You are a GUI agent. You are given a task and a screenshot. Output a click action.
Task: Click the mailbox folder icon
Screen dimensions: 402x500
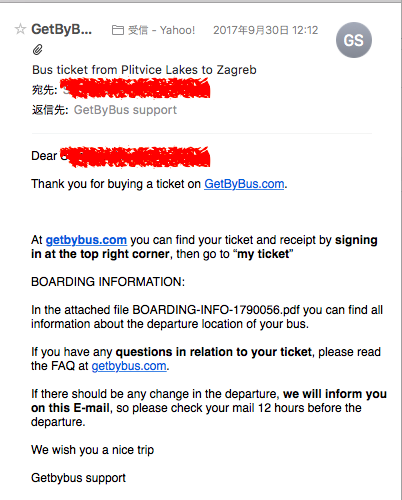118,30
